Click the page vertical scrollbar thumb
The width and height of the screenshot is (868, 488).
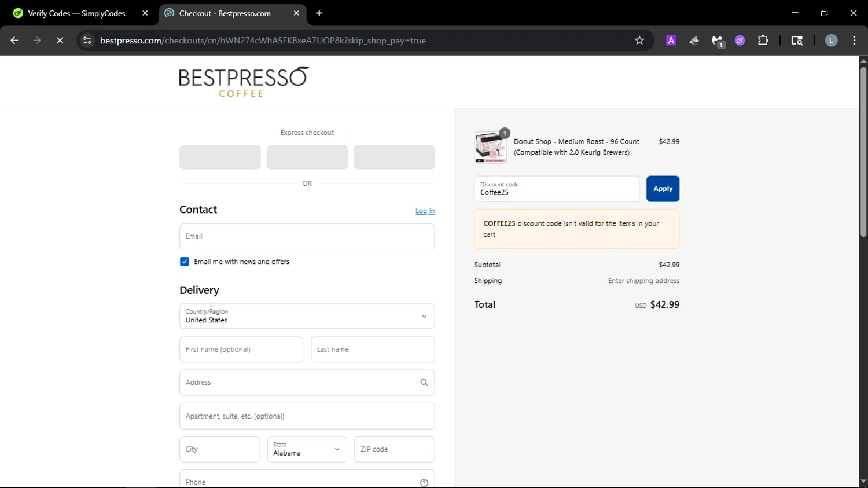(863, 152)
